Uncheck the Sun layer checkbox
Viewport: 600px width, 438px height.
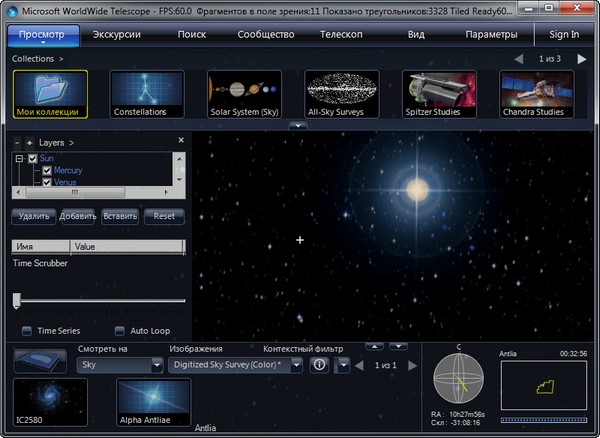point(33,158)
